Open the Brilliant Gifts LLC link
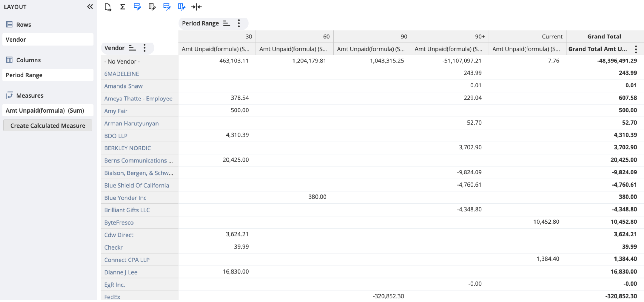 pyautogui.click(x=127, y=210)
